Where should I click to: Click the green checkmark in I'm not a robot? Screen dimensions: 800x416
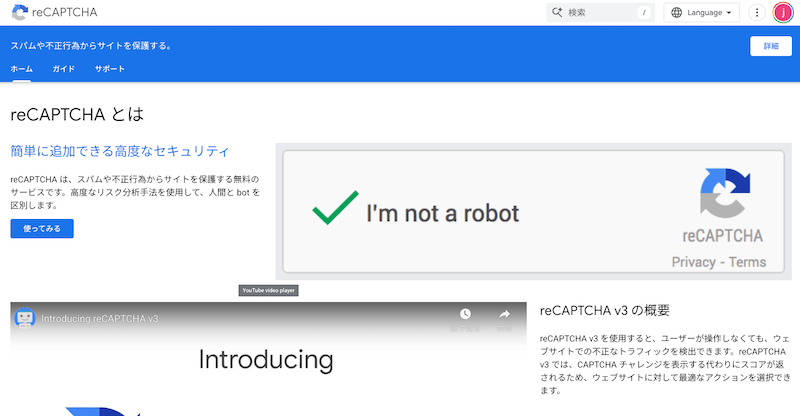click(334, 208)
